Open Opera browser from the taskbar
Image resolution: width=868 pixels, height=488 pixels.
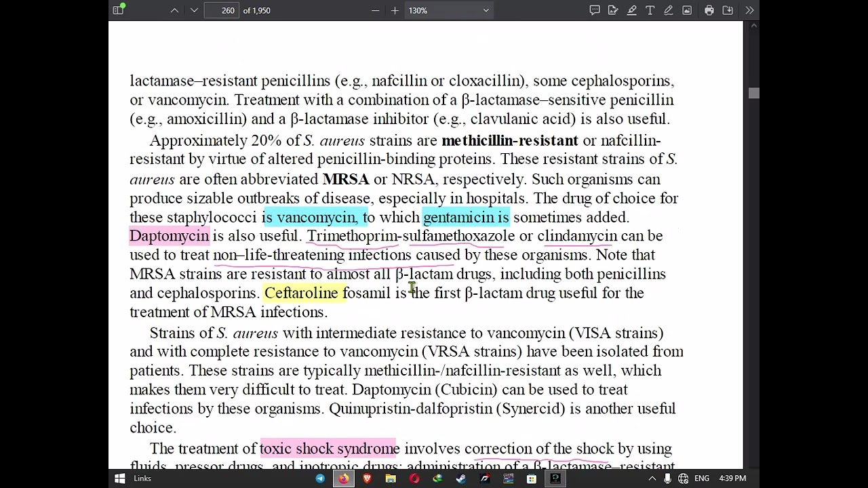point(414,479)
